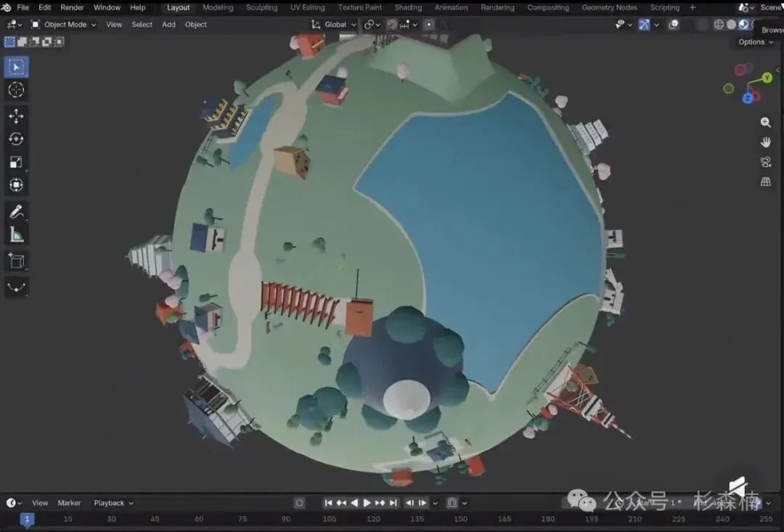Viewport: 784px width, 532px height.
Task: Activate the Move tool
Action: (16, 116)
